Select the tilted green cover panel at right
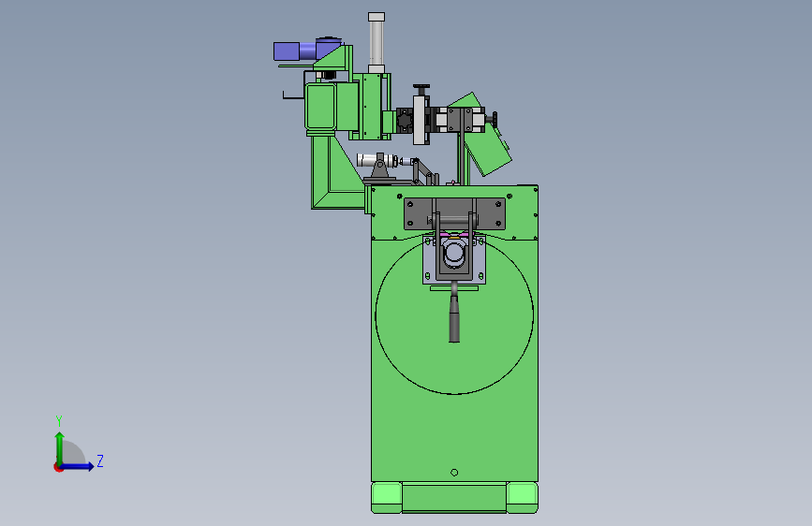This screenshot has height=526, width=812. pos(490,150)
